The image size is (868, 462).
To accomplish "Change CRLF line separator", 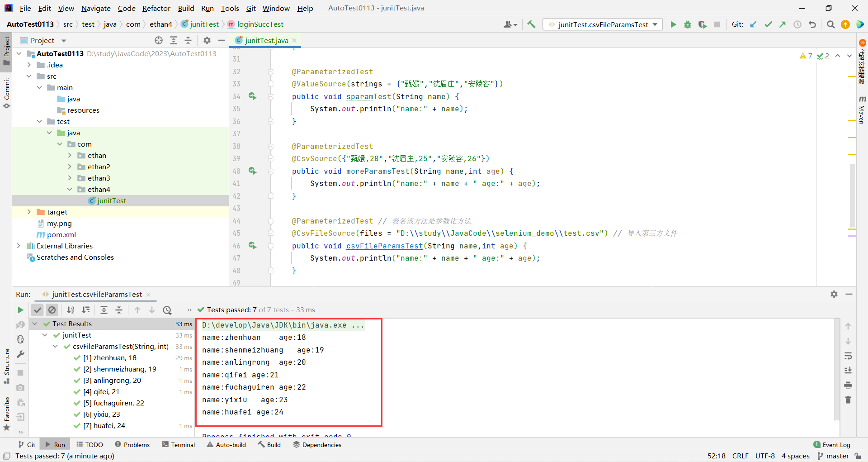I will [741, 456].
